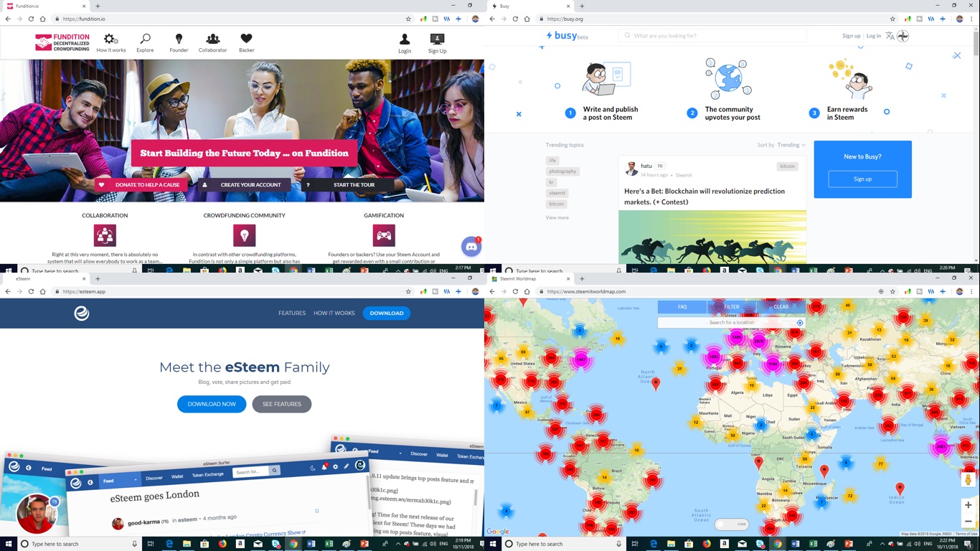Open the Login person icon on Fundition

click(x=405, y=39)
